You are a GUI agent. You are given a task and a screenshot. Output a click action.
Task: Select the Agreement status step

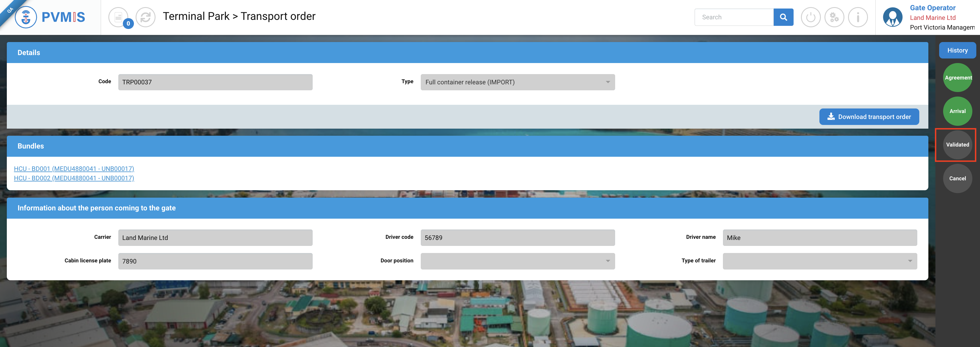tap(957, 78)
